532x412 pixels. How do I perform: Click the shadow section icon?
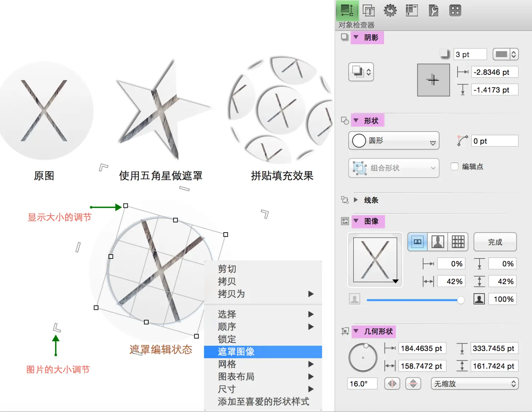pyautogui.click(x=344, y=37)
